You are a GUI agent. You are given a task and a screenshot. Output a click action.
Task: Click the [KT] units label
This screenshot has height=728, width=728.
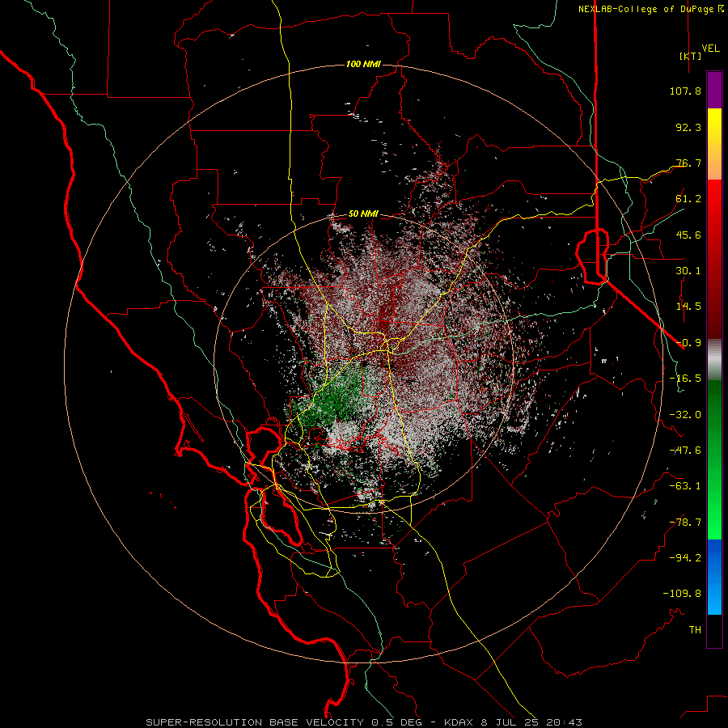[x=690, y=56]
